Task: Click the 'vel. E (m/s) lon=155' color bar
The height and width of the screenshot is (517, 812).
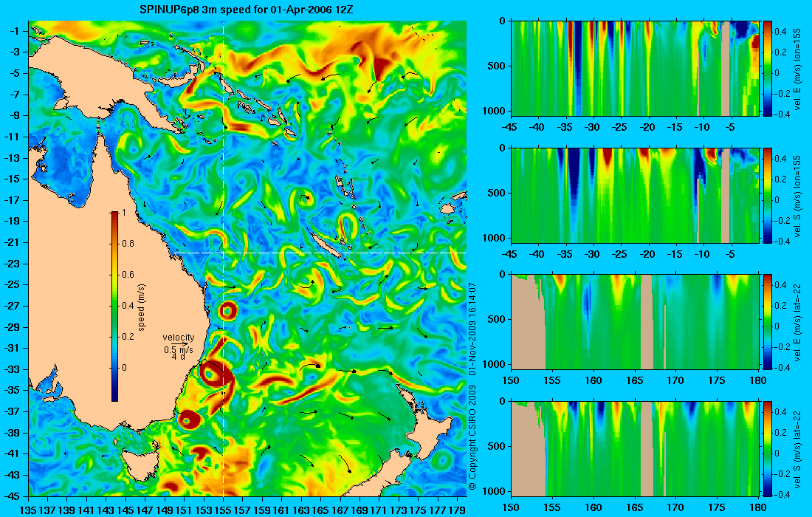Action: pyautogui.click(x=768, y=69)
